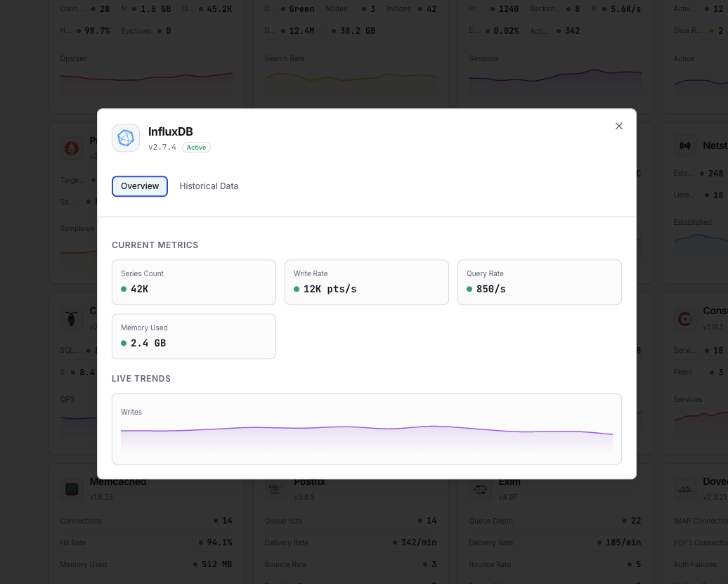
Task: Click the CockroachDB bug icon
Action: [x=71, y=318]
